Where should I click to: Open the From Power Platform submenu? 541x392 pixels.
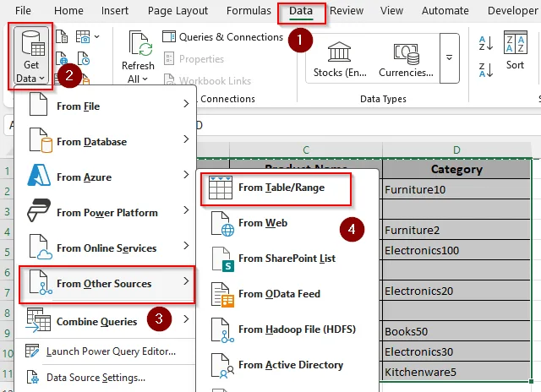tap(106, 211)
